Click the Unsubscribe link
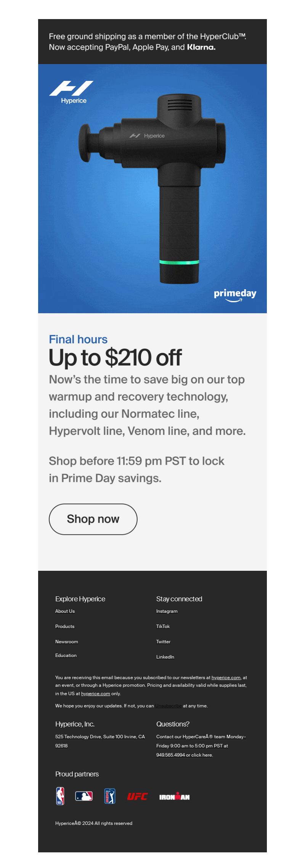This screenshot has width=305, height=868. click(169, 705)
